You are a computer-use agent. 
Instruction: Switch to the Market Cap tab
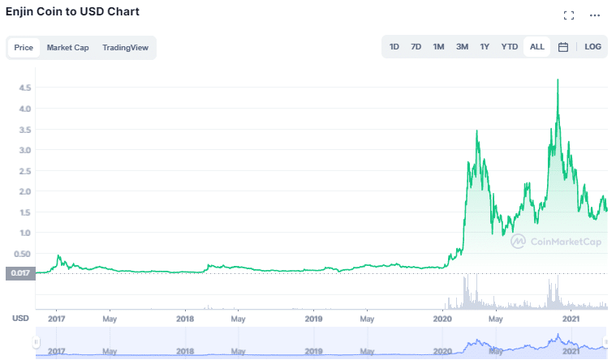click(x=67, y=48)
